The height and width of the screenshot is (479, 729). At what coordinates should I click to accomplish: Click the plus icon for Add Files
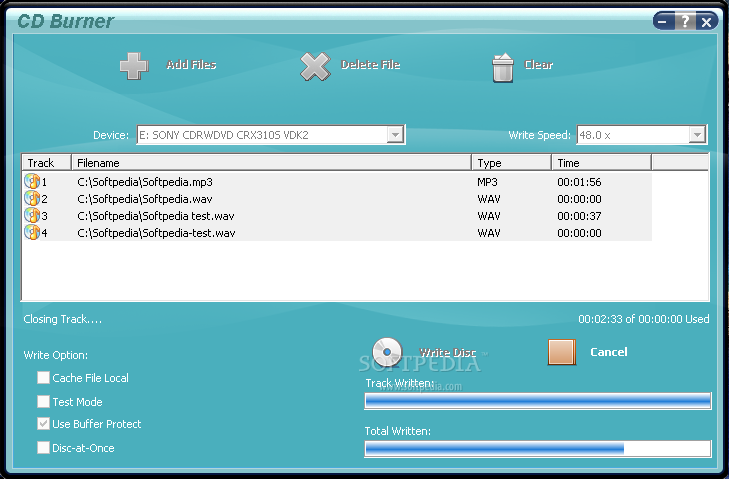tap(134, 66)
